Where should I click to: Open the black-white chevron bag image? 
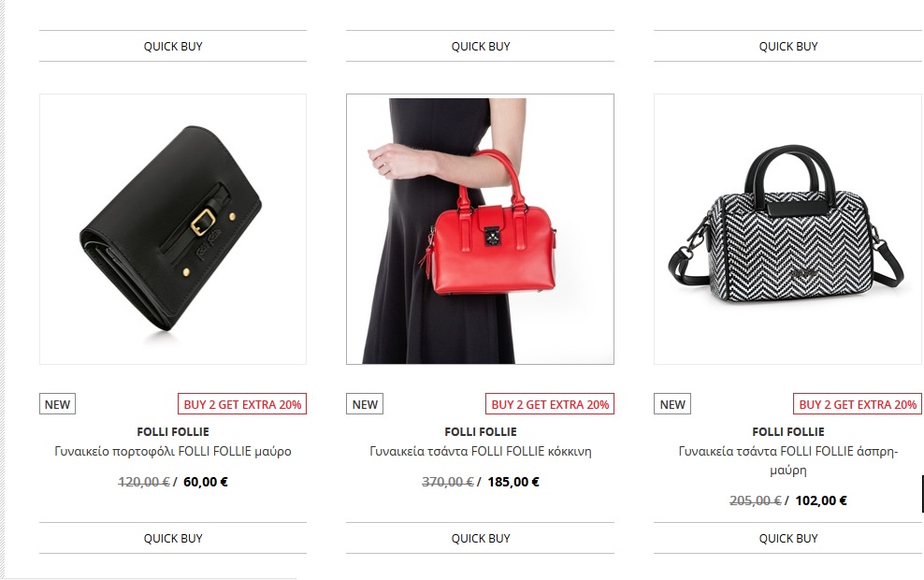(x=787, y=228)
